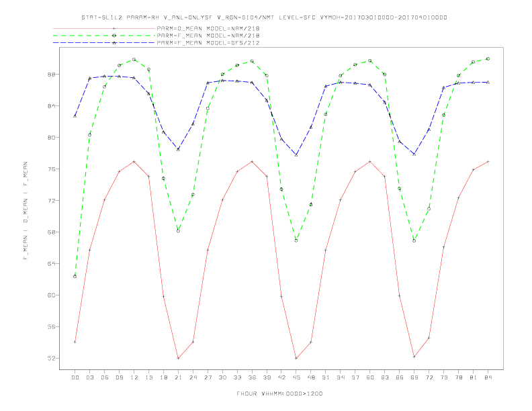Click the red plus data point at hour 84
This screenshot has width=532, height=411.
[488, 162]
